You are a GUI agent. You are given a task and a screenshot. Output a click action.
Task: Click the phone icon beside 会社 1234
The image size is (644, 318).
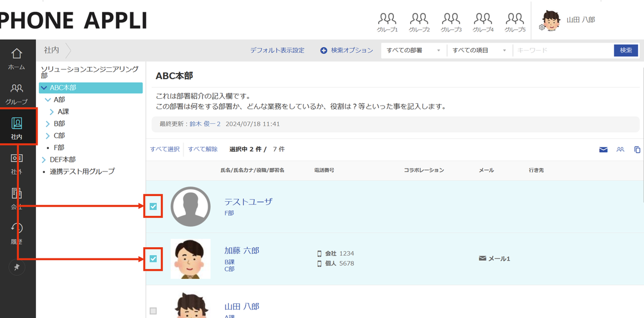(319, 253)
